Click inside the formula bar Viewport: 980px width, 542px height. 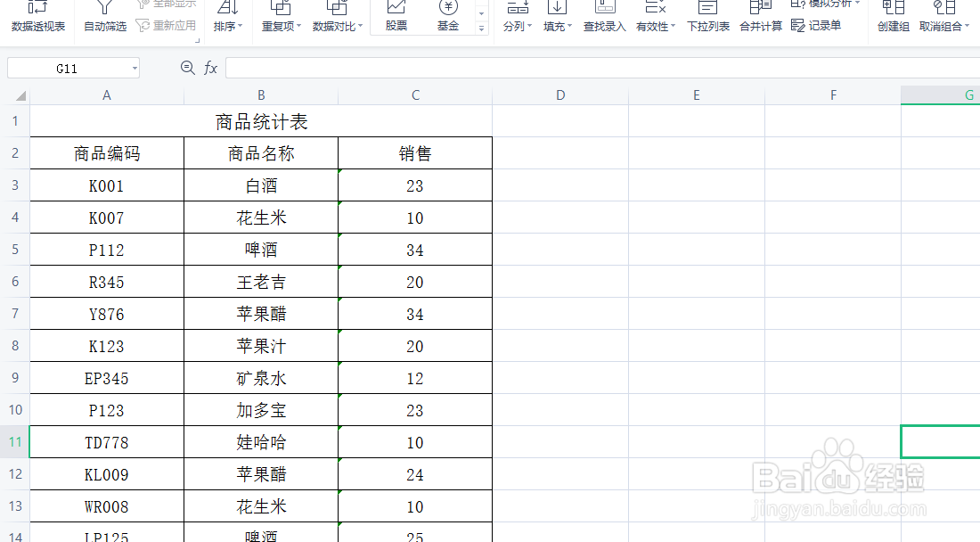[445, 67]
